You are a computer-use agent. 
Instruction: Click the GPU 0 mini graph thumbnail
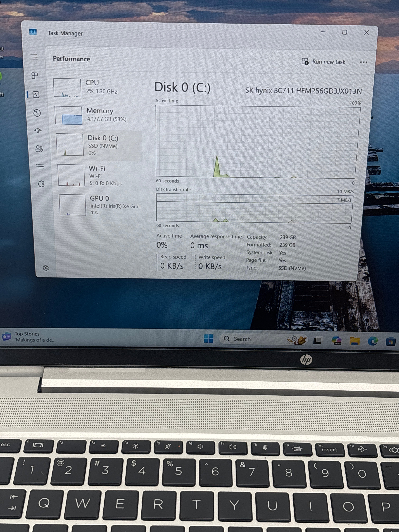(72, 205)
